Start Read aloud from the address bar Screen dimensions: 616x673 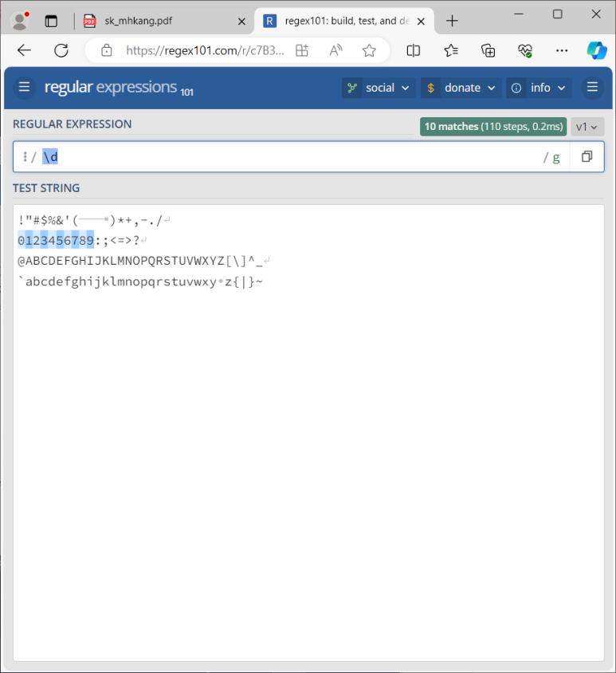[x=335, y=51]
